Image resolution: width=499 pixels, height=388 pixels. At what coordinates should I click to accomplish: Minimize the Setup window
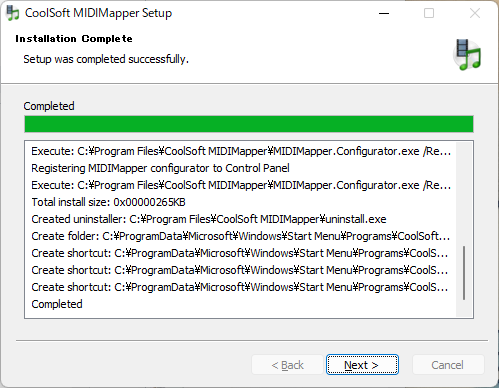pos(384,13)
